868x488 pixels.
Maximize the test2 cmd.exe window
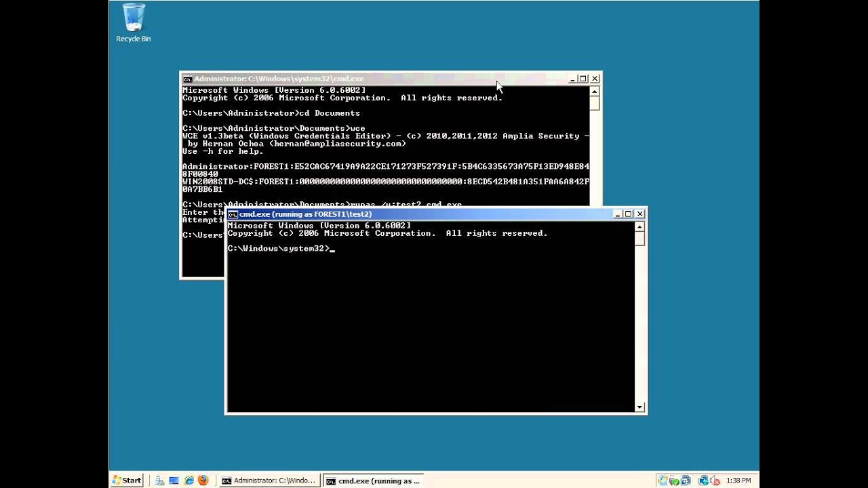628,214
